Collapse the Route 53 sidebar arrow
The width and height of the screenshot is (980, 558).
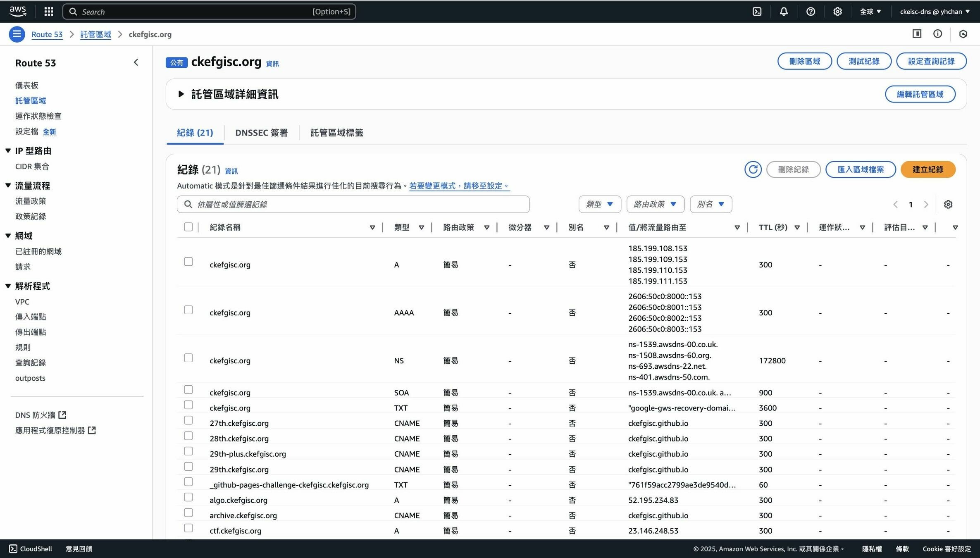coord(136,62)
